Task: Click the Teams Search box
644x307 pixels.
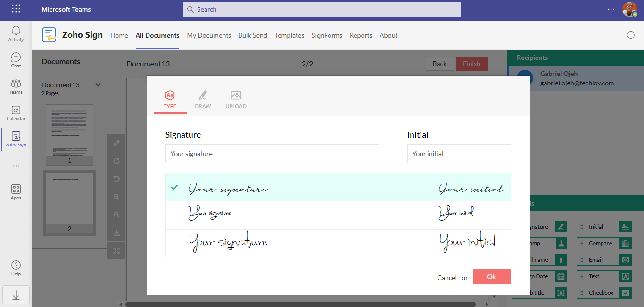Action: tap(322, 9)
